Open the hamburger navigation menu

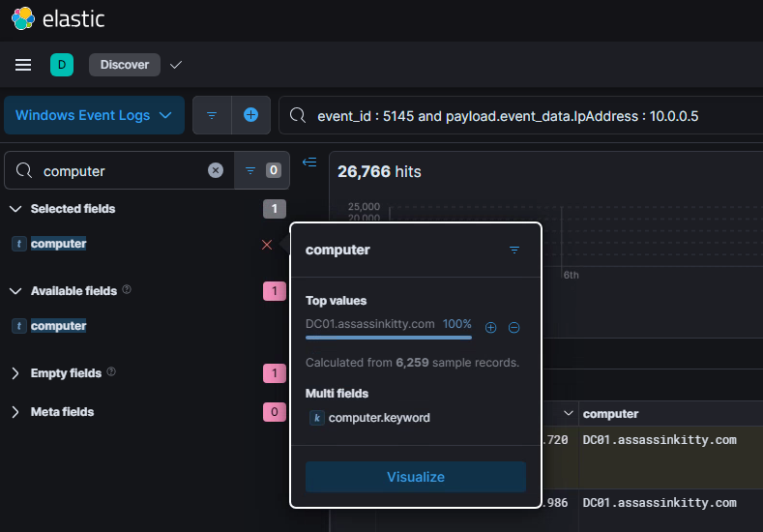(23, 65)
